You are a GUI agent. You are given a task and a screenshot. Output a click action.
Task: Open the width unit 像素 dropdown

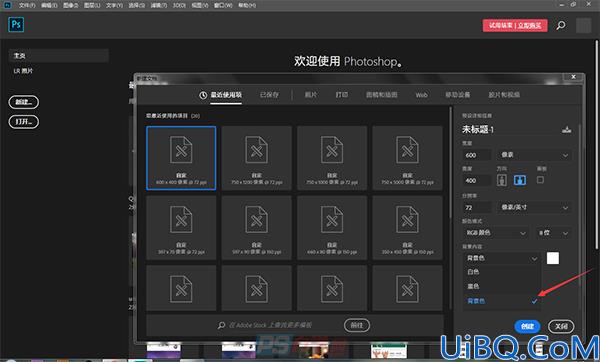tap(534, 155)
